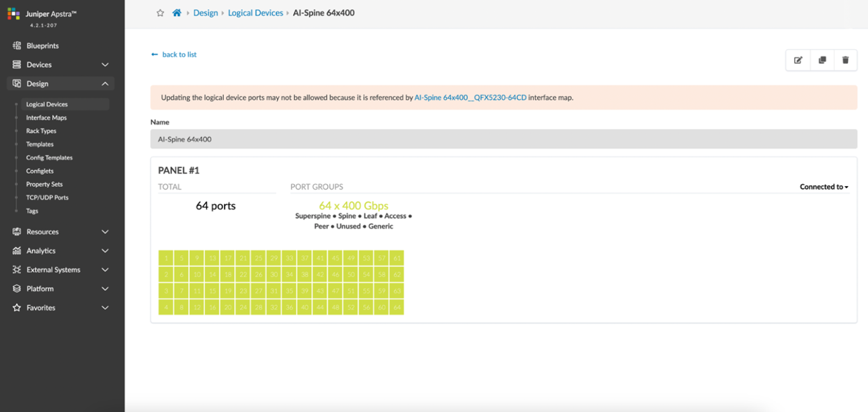Click the Analytics chart icon in sidebar
This screenshot has height=412, width=868.
(17, 251)
